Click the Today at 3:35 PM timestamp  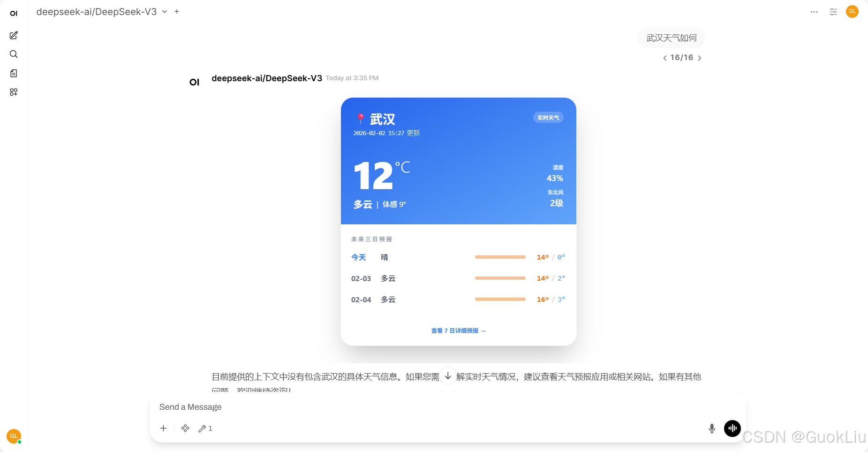352,78
